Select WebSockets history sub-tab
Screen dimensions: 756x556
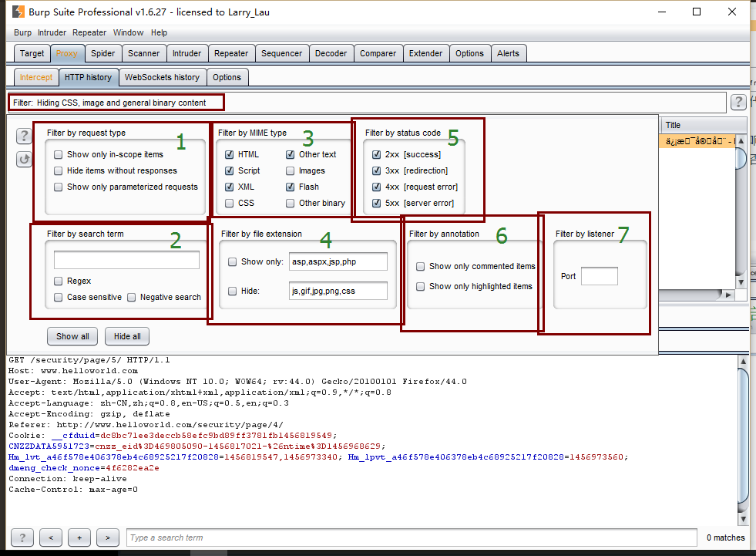tap(162, 77)
